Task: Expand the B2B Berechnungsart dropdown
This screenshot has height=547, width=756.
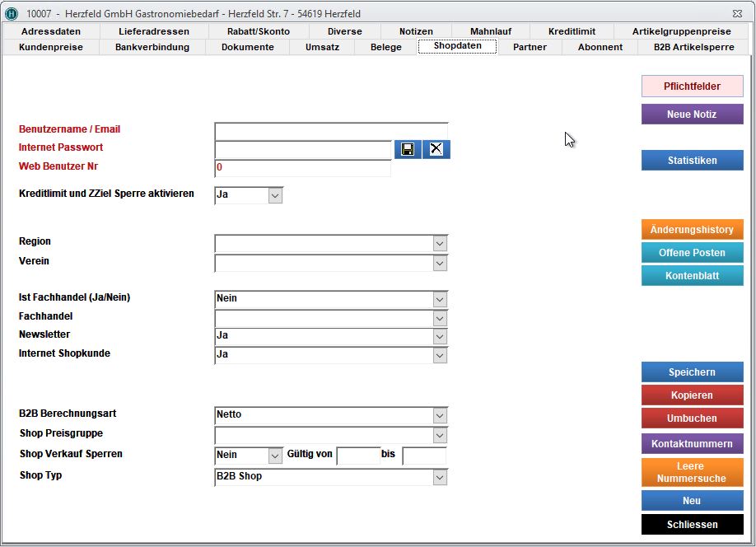Action: [440, 416]
